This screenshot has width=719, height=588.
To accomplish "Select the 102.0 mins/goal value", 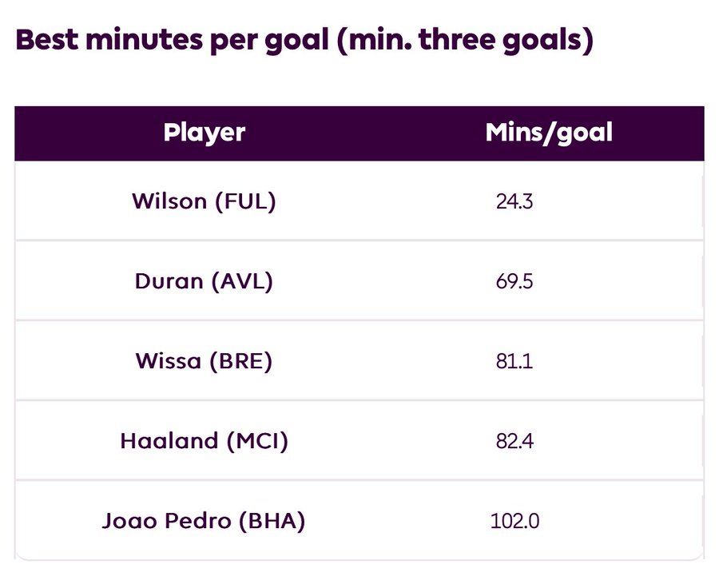I will [514, 522].
